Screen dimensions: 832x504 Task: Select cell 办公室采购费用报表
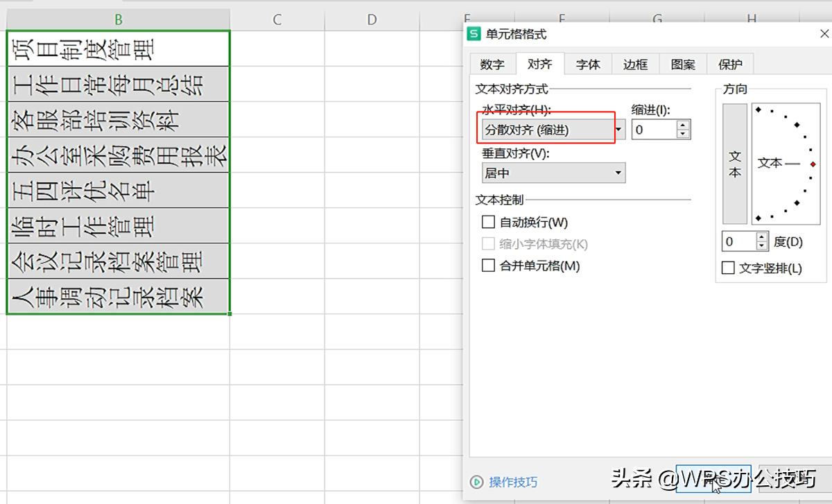coord(118,155)
